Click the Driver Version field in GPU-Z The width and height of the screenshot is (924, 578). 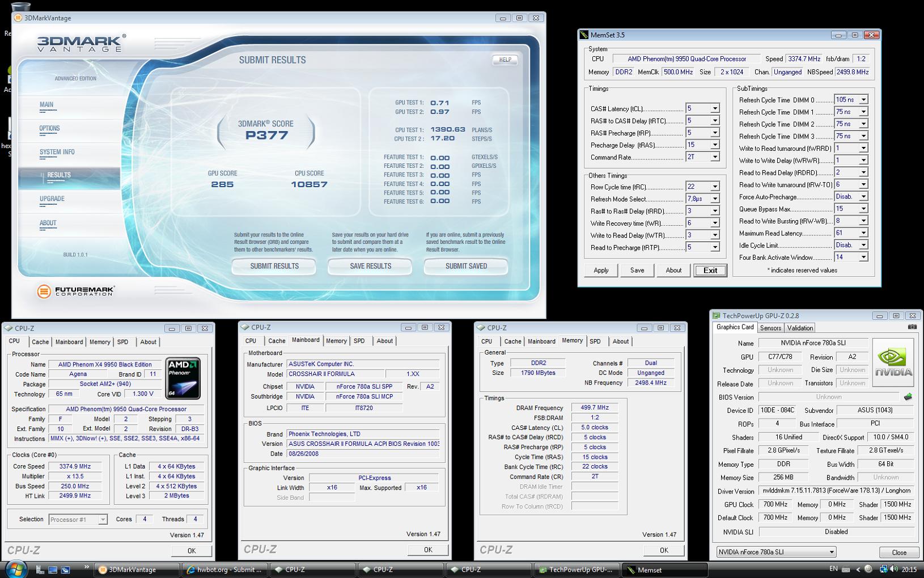click(836, 491)
